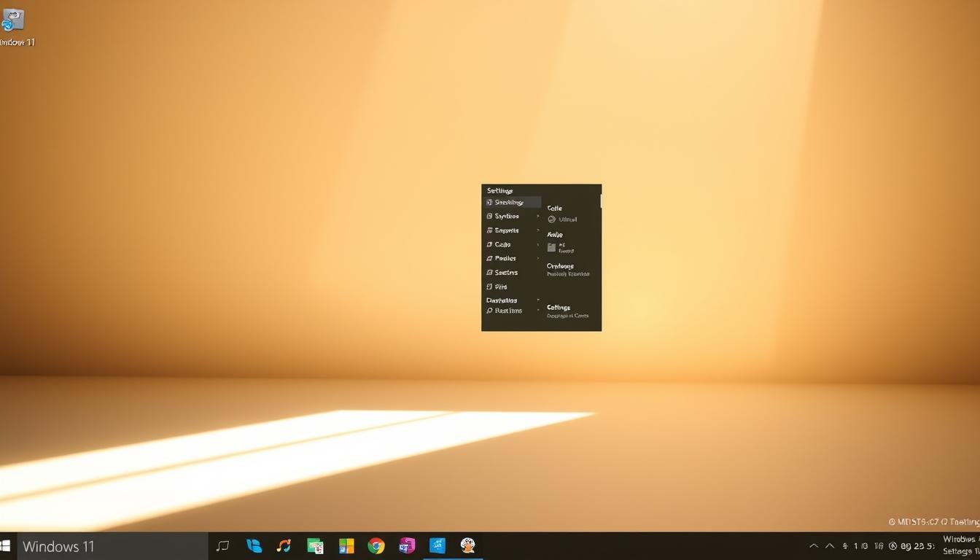Open the blue messaging app on taskbar
The width and height of the screenshot is (980, 560).
click(254, 545)
